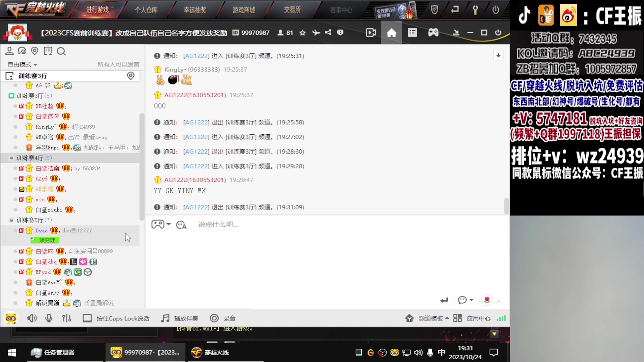Mute the microphone in the bottom toolbar

pos(49,318)
